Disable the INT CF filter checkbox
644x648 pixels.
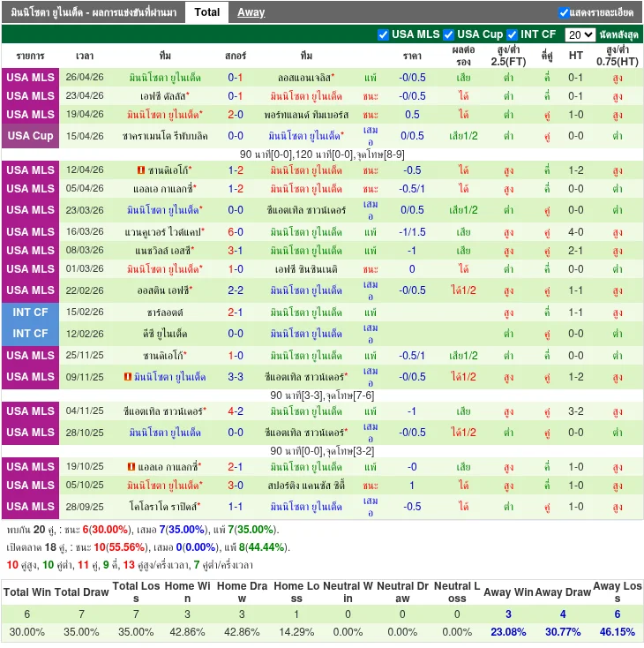click(x=512, y=34)
